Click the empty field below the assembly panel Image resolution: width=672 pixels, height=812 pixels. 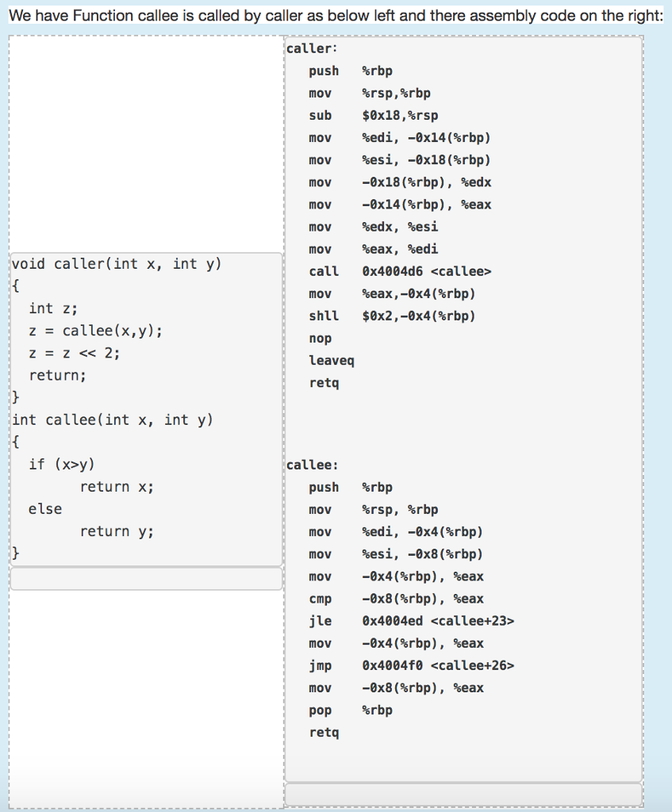pyautogui.click(x=463, y=794)
